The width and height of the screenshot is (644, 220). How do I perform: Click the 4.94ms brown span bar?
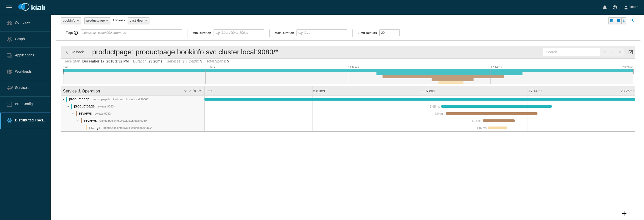(x=492, y=114)
